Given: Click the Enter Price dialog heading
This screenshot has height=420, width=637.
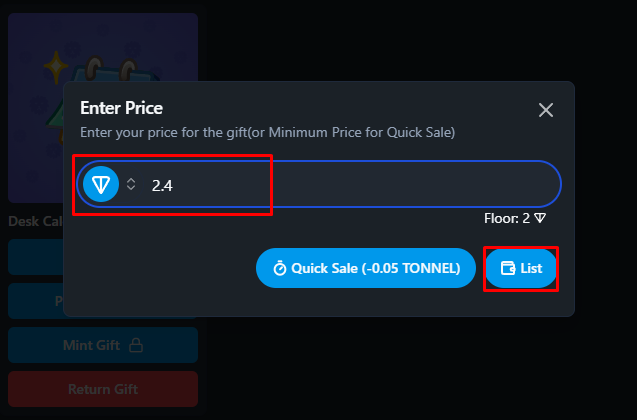Looking at the screenshot, I should 121,108.
